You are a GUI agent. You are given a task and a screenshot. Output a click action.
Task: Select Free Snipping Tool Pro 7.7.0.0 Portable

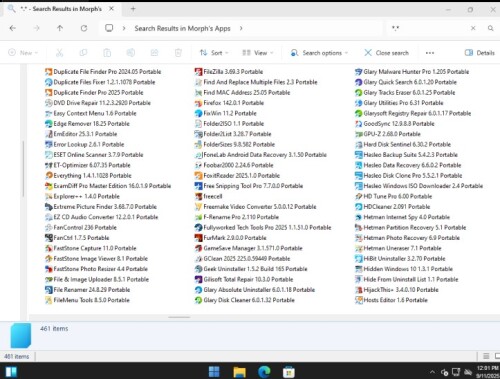(249, 186)
